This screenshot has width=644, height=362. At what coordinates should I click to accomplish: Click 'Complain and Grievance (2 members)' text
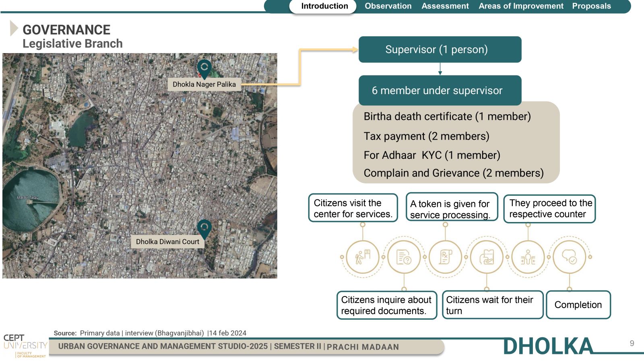click(454, 173)
